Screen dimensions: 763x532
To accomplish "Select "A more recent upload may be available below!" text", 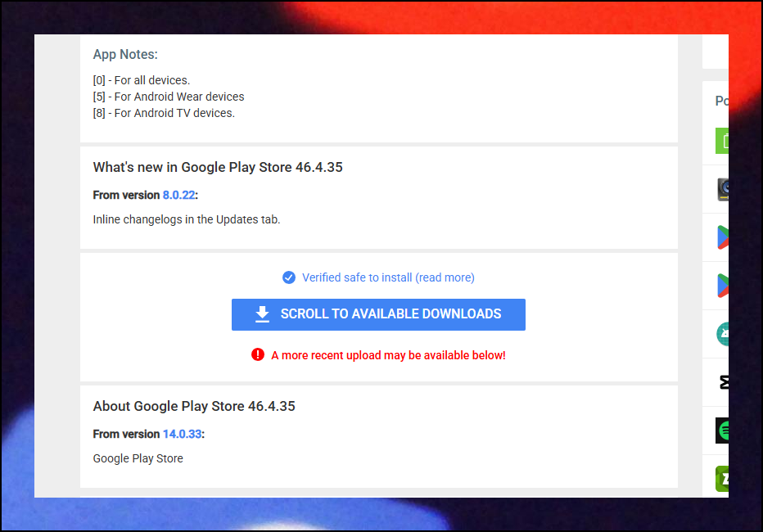I will pyautogui.click(x=388, y=355).
